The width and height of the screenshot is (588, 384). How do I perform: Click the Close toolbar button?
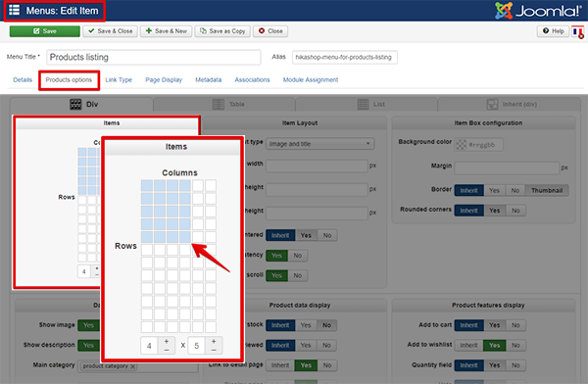(x=270, y=31)
